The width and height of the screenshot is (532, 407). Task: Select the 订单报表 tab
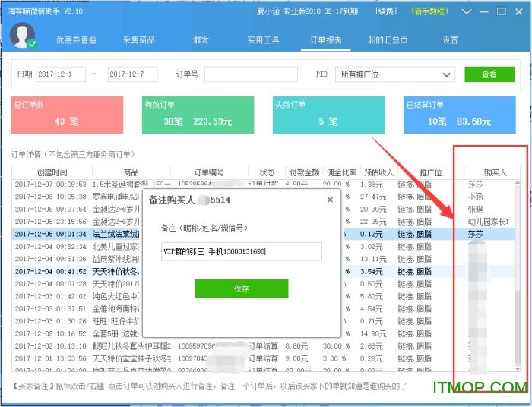[x=325, y=40]
